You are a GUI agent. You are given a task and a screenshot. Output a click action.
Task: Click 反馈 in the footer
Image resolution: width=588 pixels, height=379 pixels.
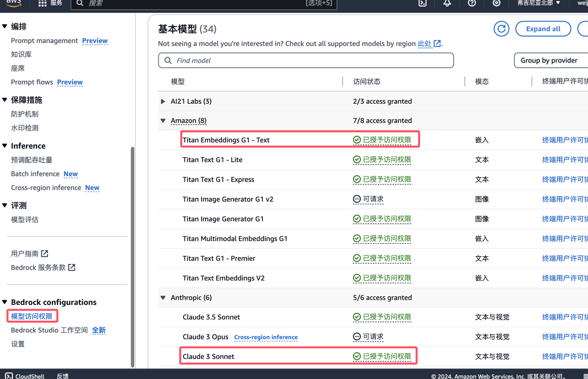tap(63, 376)
